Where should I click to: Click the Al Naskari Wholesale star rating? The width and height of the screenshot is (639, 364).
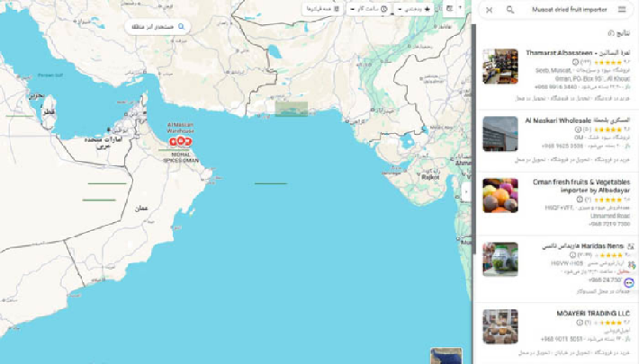(607, 129)
